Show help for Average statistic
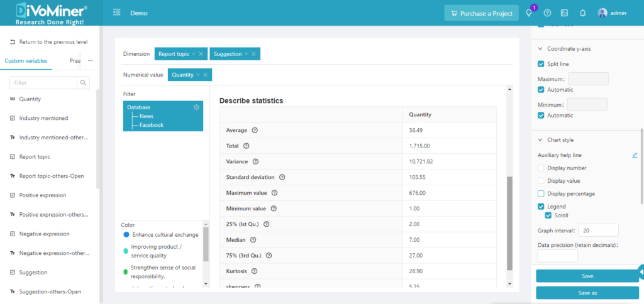Viewport: 644px width, 304px height. point(255,130)
